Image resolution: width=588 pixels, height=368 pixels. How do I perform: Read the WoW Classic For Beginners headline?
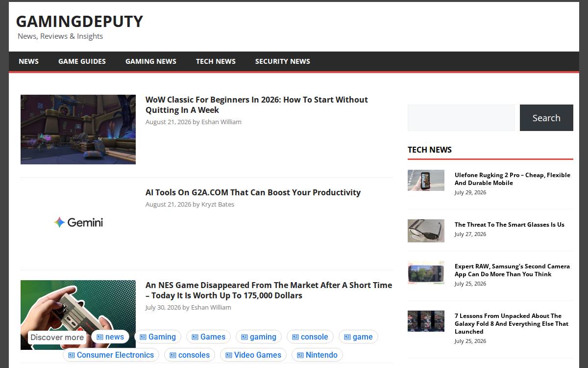[x=257, y=105]
